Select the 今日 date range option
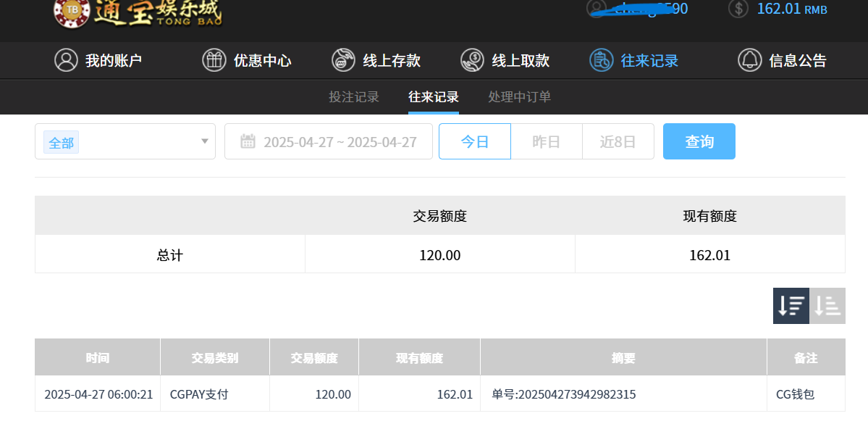This screenshot has height=424, width=868. 475,141
